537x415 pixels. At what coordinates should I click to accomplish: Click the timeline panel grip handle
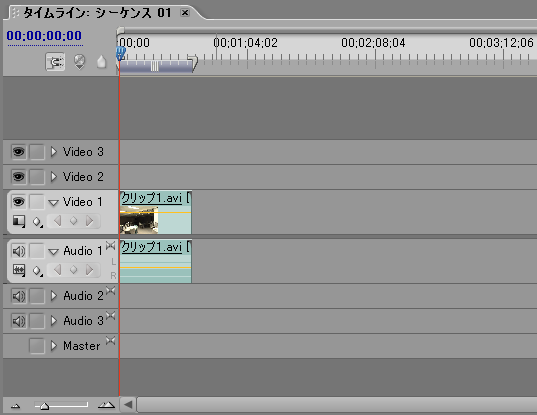click(15, 13)
